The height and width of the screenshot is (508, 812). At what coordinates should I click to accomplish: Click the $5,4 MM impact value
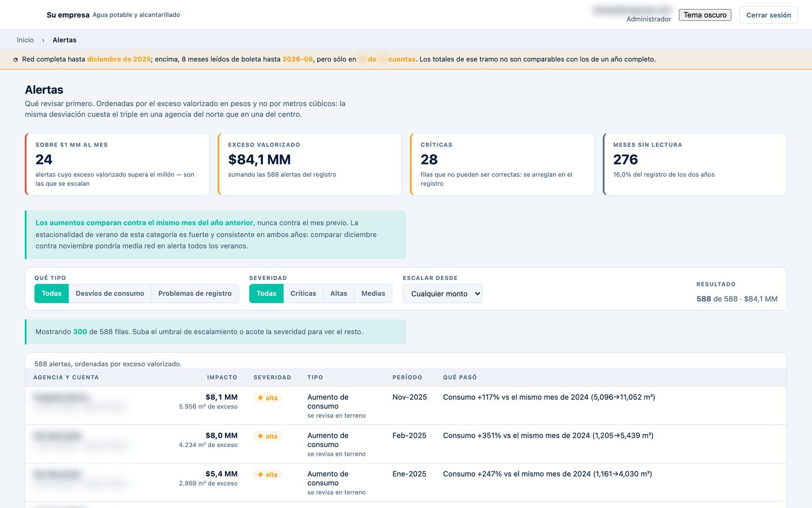click(x=221, y=474)
